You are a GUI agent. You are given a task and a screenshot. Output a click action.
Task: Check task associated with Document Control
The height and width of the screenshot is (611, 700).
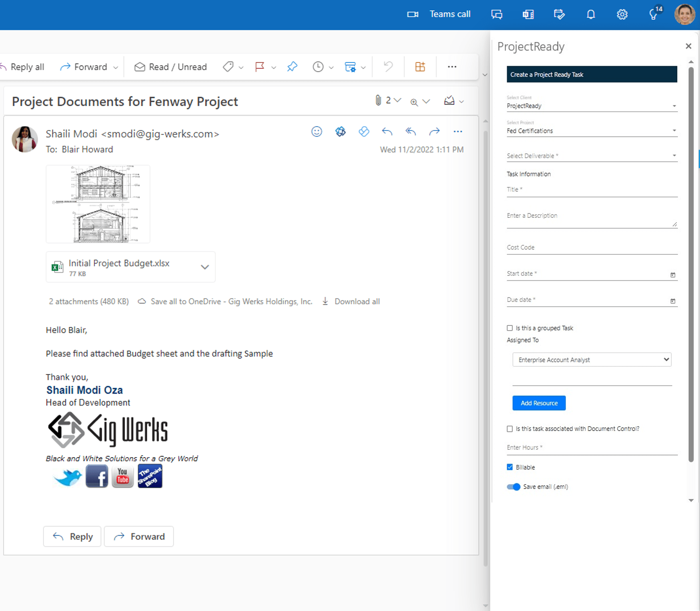[509, 429]
